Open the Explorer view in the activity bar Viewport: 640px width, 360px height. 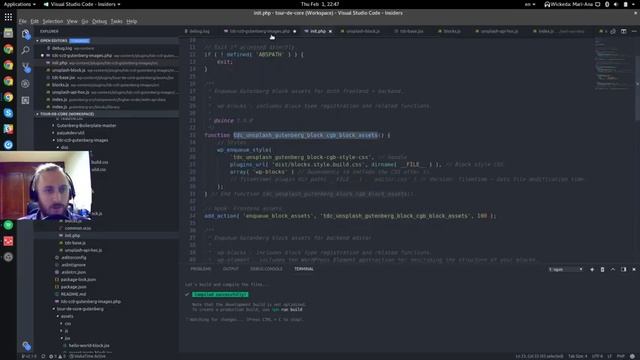pos(26,34)
